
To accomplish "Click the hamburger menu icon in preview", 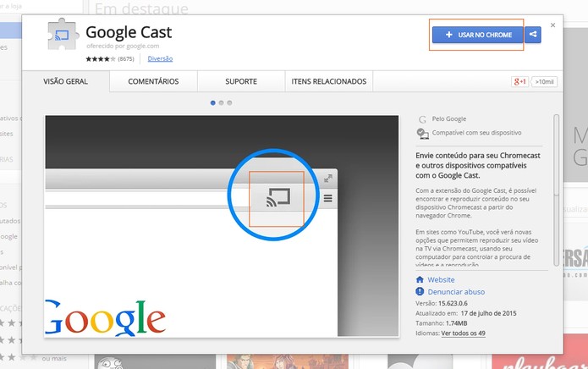I will 327,198.
